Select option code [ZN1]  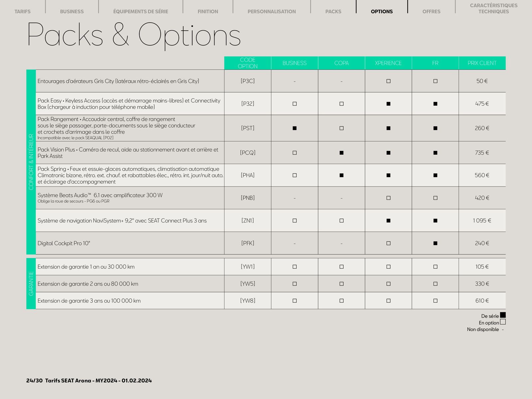[248, 220]
